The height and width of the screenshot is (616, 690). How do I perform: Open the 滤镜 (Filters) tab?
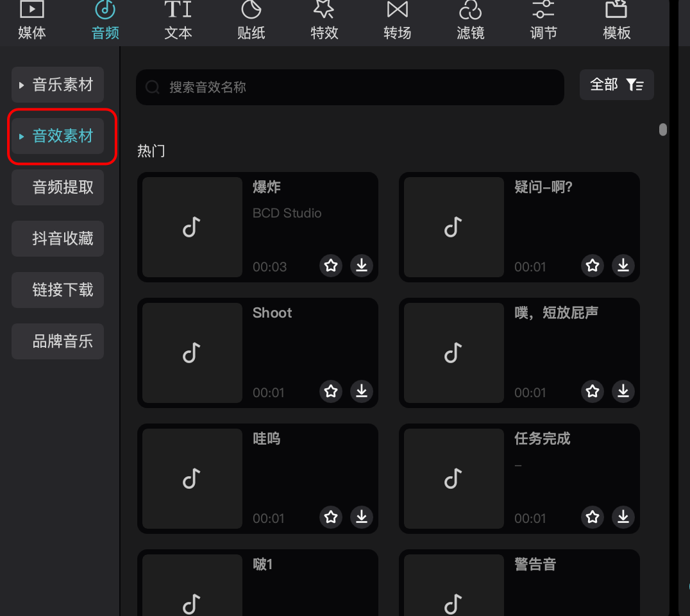click(x=471, y=21)
